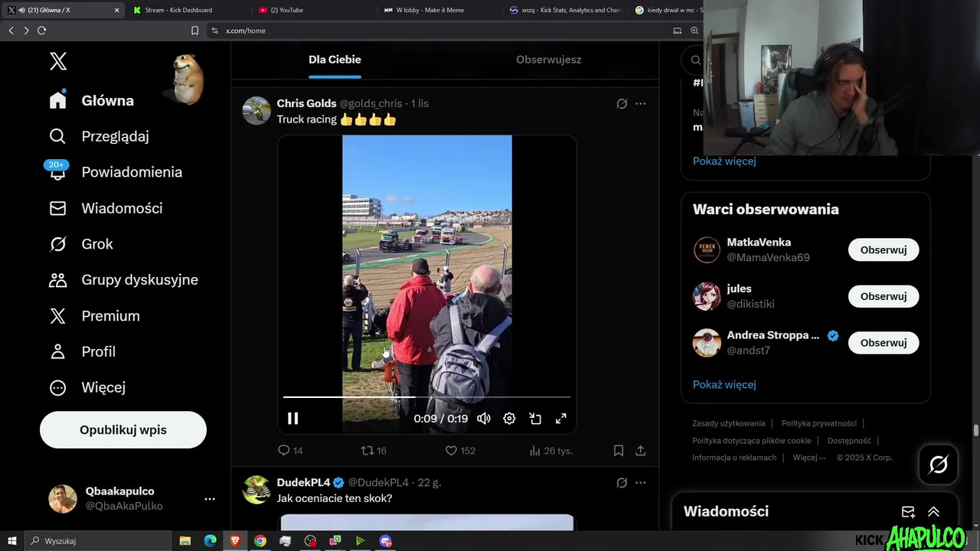This screenshot has height=551, width=980.
Task: View the post's 26 tys. analytics
Action: [x=550, y=451]
